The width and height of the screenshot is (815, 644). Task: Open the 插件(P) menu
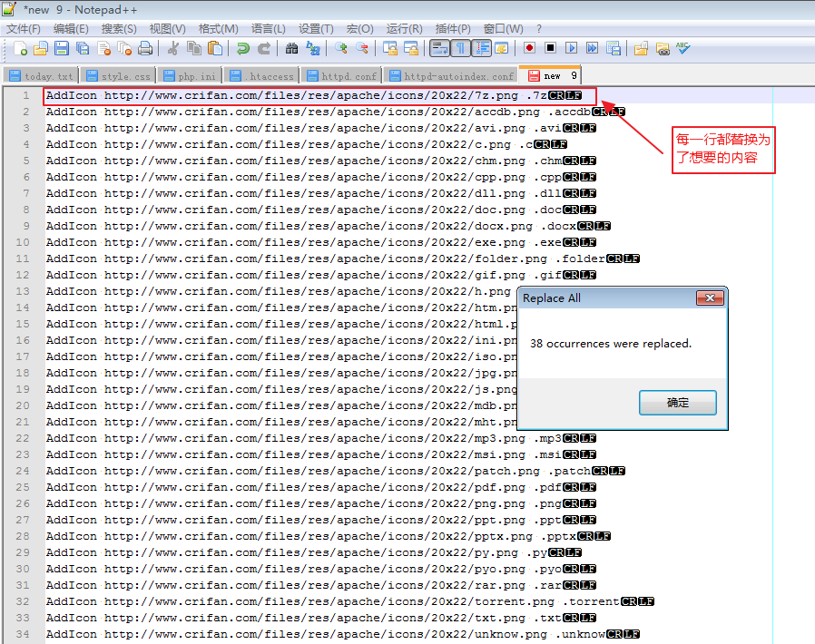(x=453, y=29)
